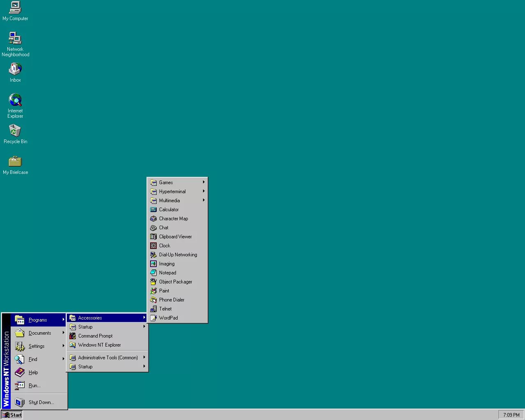This screenshot has width=525, height=420.
Task: Choose the Run... text label
Action: pos(34,386)
